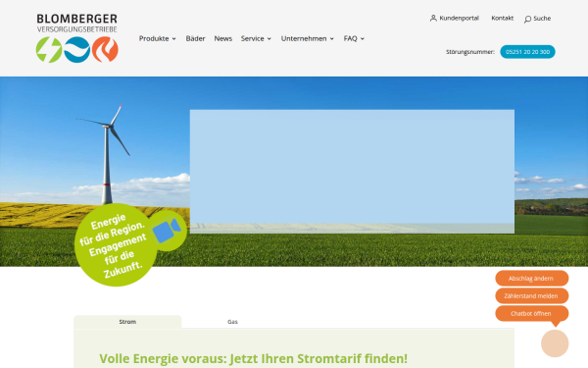Open the Bäder menu item
588x368 pixels.
click(x=195, y=38)
